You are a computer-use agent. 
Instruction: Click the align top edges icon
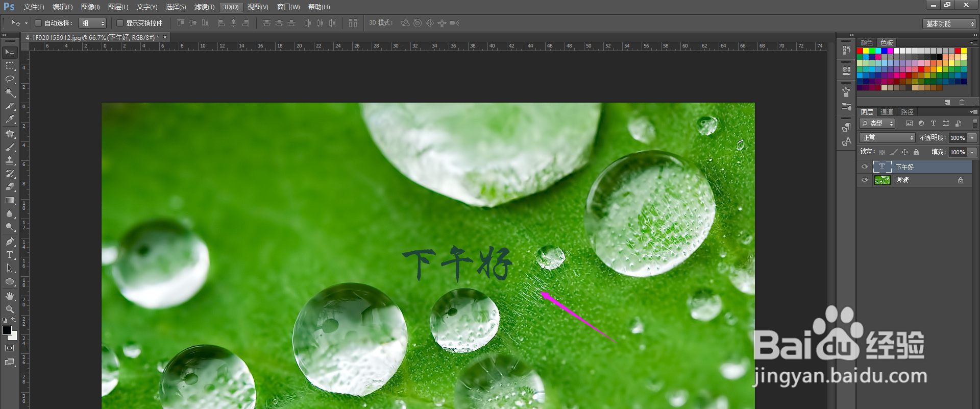tap(181, 23)
